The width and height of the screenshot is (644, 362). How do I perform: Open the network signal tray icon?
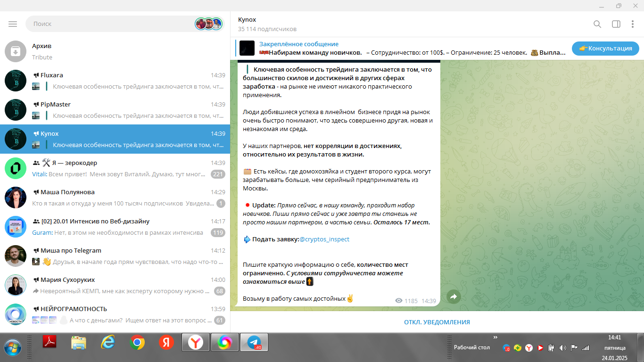point(586,348)
